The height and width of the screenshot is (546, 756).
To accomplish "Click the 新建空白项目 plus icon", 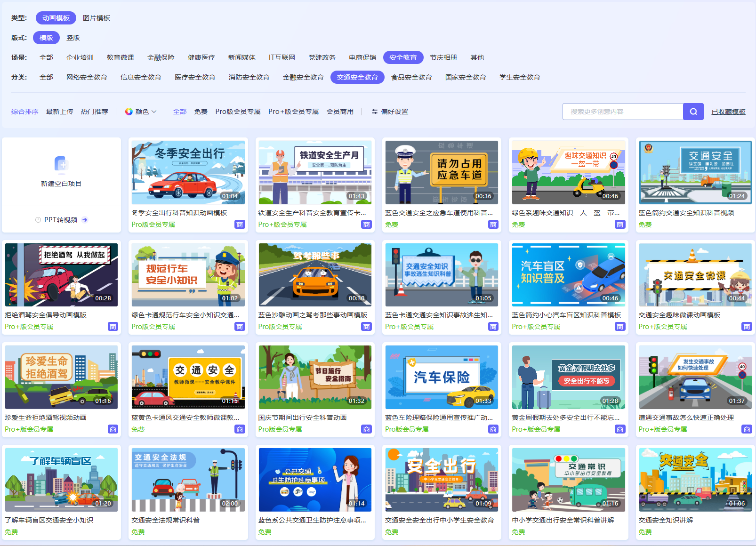I will pyautogui.click(x=61, y=164).
